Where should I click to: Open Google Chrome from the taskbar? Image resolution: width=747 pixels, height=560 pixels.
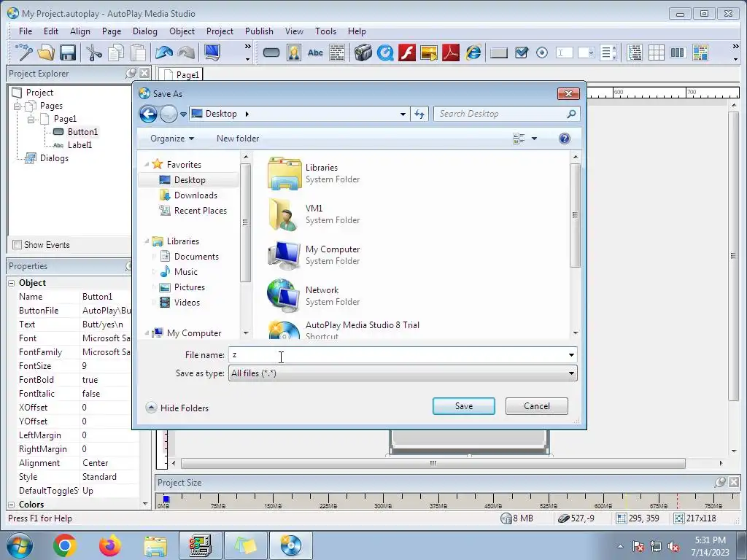coord(65,545)
